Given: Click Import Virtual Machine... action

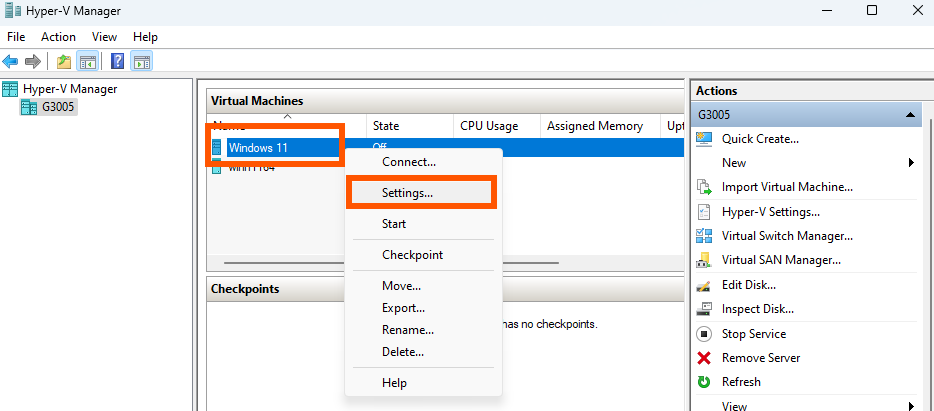Looking at the screenshot, I should [x=787, y=187].
